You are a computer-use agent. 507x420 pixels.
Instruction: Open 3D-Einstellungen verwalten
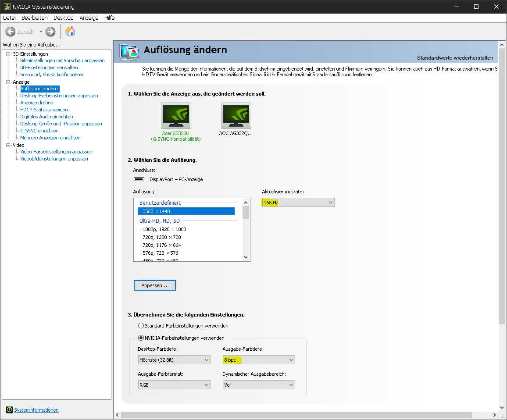(49, 68)
